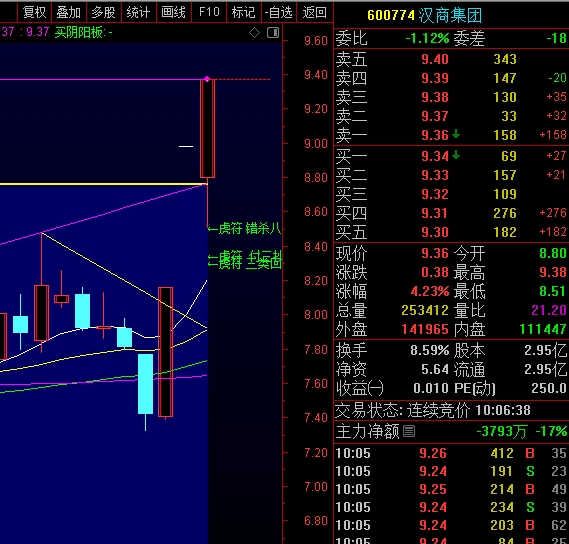Viewport: 569px width, 544px height.
Task: Click green down arrow beside 卖一 price
Action: (456, 135)
